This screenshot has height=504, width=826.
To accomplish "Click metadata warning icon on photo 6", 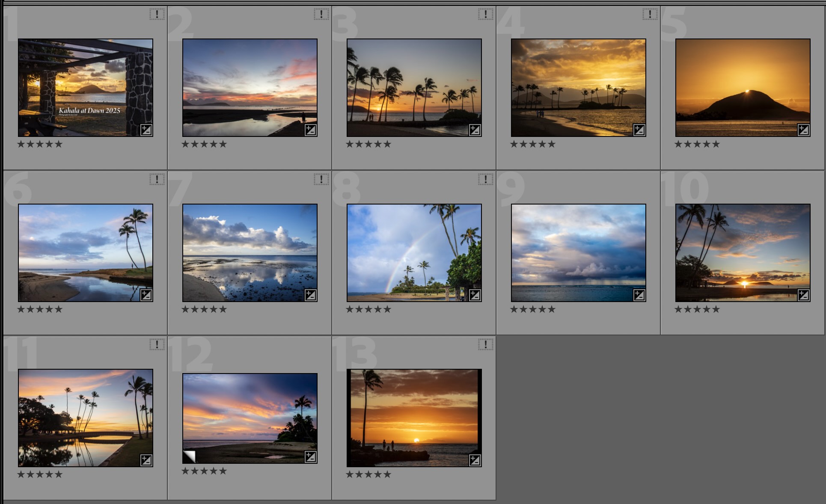I will tap(157, 180).
